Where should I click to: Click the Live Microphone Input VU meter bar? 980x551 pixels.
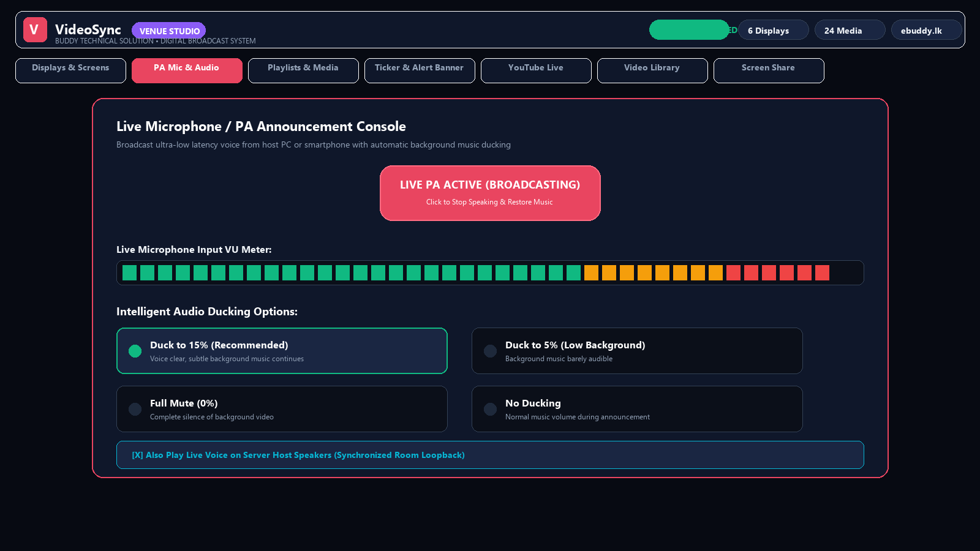click(490, 272)
